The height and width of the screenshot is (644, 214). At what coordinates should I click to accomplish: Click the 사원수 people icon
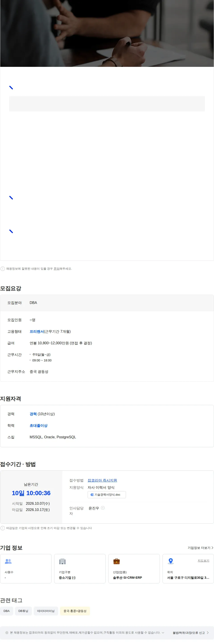[8, 561]
